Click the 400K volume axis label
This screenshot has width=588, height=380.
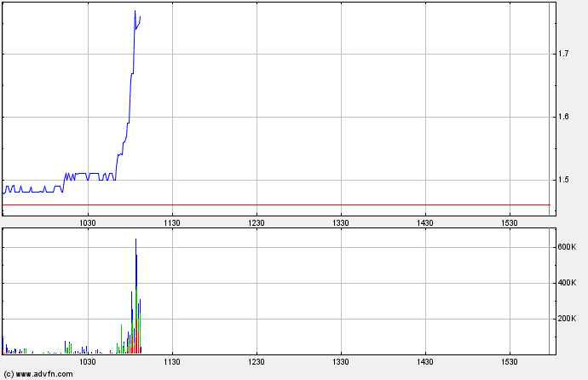tap(568, 283)
